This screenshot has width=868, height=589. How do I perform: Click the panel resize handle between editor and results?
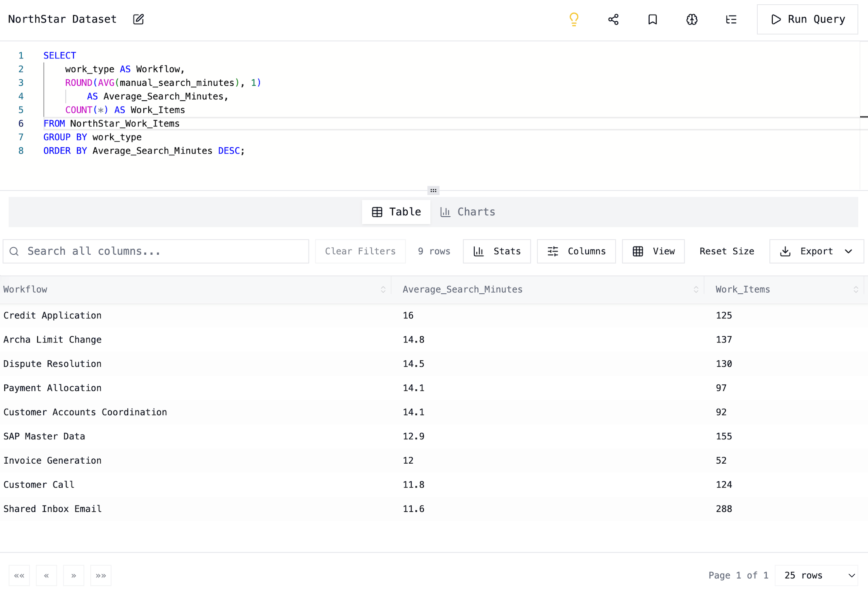(x=433, y=190)
